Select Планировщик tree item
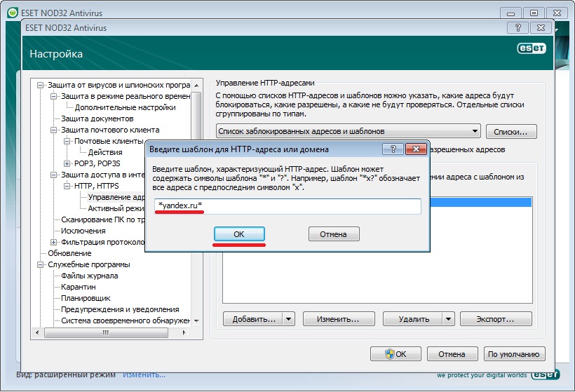Image resolution: width=575 pixels, height=392 pixels. click(86, 299)
